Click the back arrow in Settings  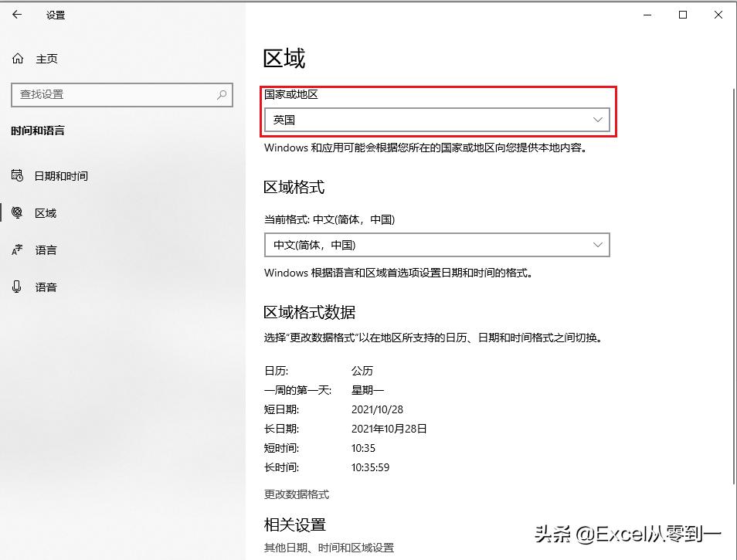[16, 15]
